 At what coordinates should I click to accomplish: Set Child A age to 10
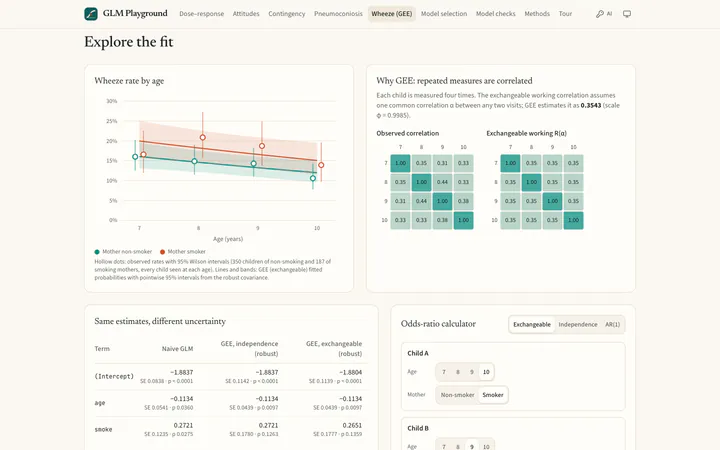[486, 372]
